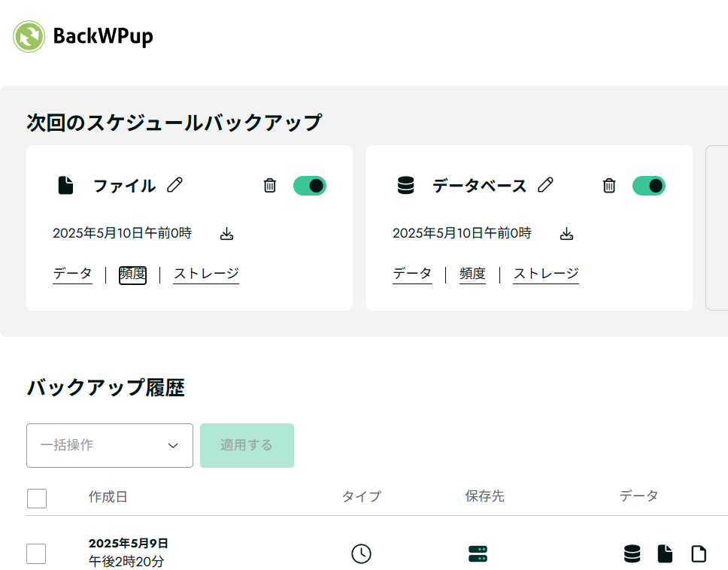Click the BackWPup logo icon

click(29, 36)
